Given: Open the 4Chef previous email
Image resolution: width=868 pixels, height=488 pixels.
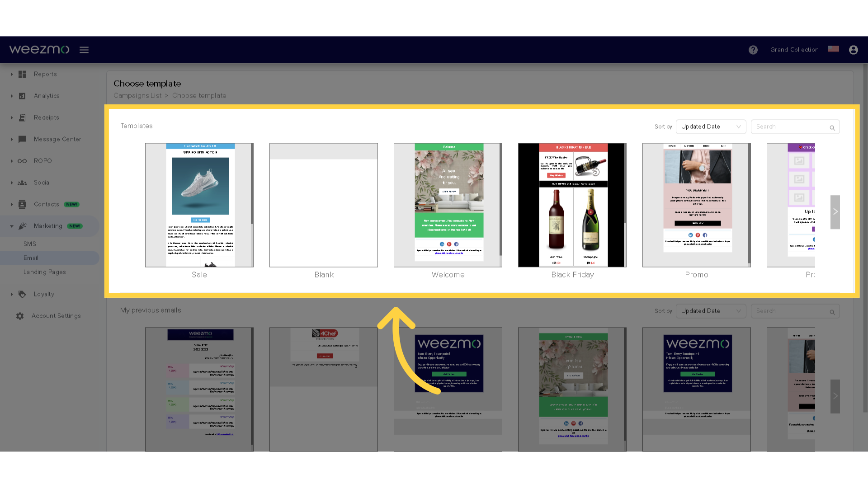Looking at the screenshot, I should click(x=324, y=389).
